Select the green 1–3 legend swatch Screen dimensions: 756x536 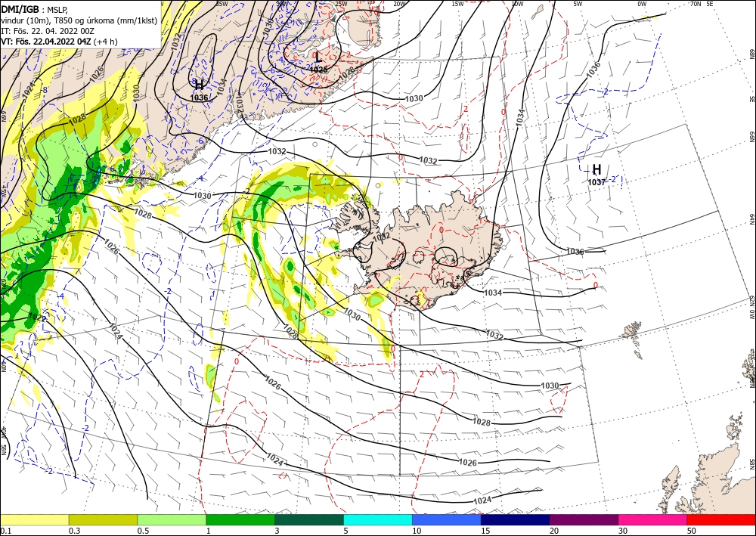pos(240,519)
